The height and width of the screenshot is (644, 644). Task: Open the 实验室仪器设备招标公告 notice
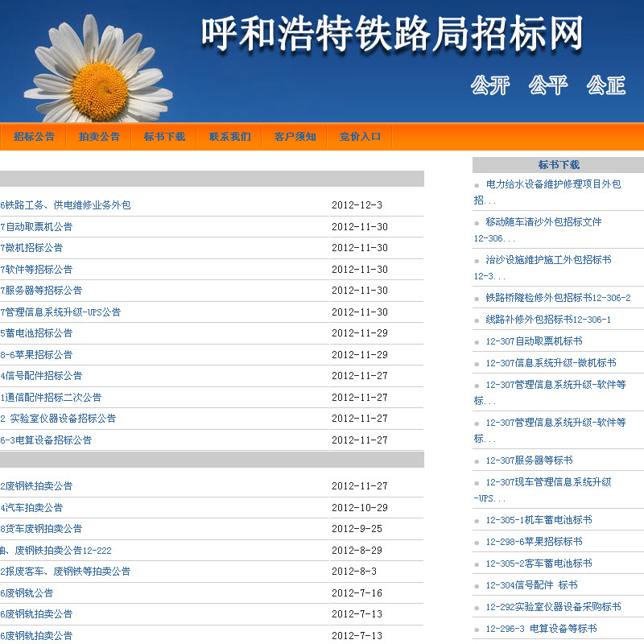coord(59,419)
